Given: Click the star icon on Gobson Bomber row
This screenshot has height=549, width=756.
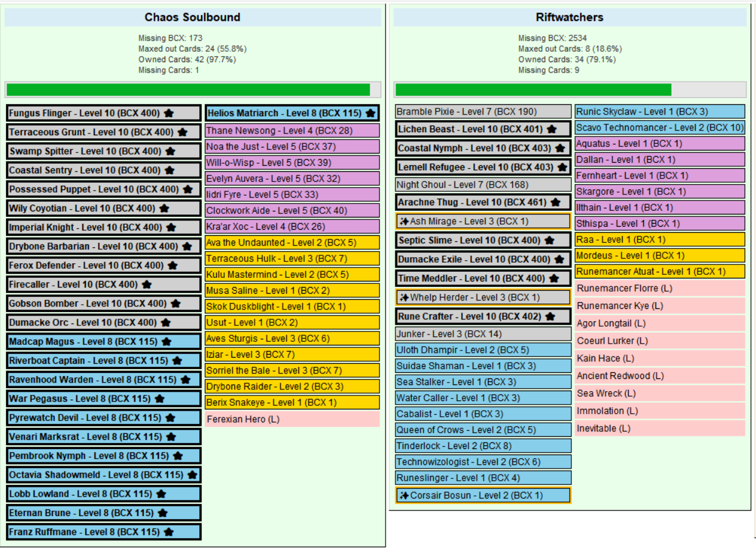Looking at the screenshot, I should 175,303.
